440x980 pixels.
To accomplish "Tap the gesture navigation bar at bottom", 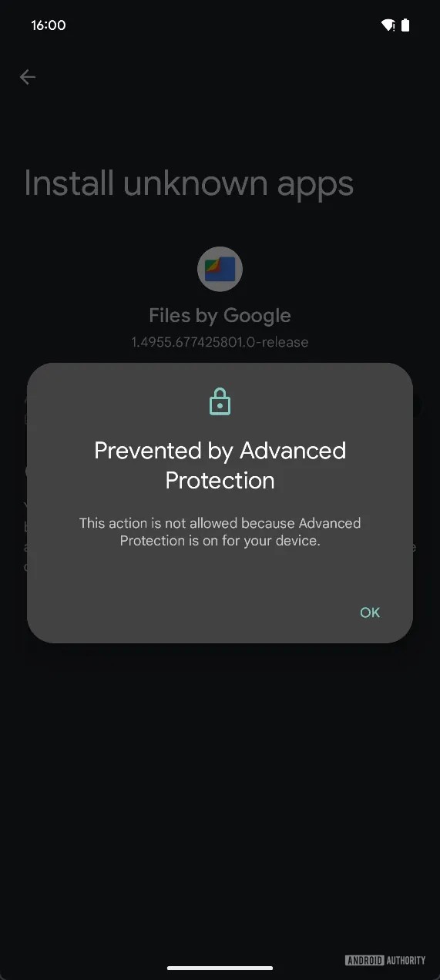I will coord(220,968).
